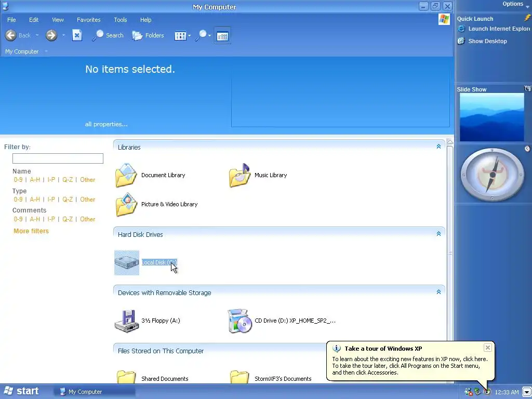Filter Type by Q-Z
This screenshot has height=399, width=532.
tap(68, 199)
